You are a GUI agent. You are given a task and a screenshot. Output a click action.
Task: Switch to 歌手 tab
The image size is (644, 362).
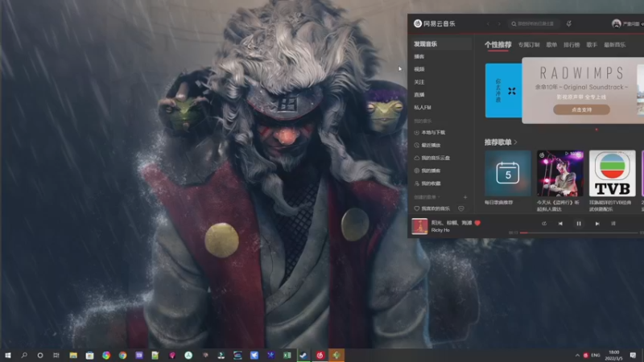tap(592, 45)
